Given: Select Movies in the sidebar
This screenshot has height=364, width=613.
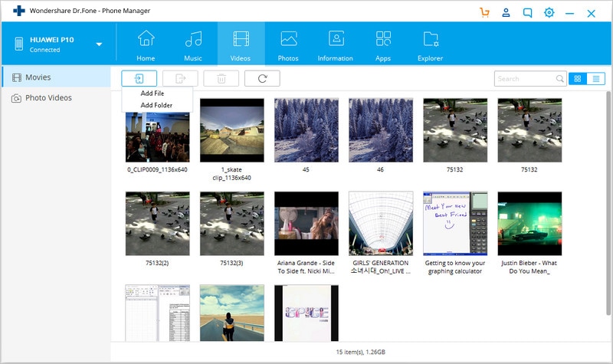Looking at the screenshot, I should pyautogui.click(x=56, y=77).
